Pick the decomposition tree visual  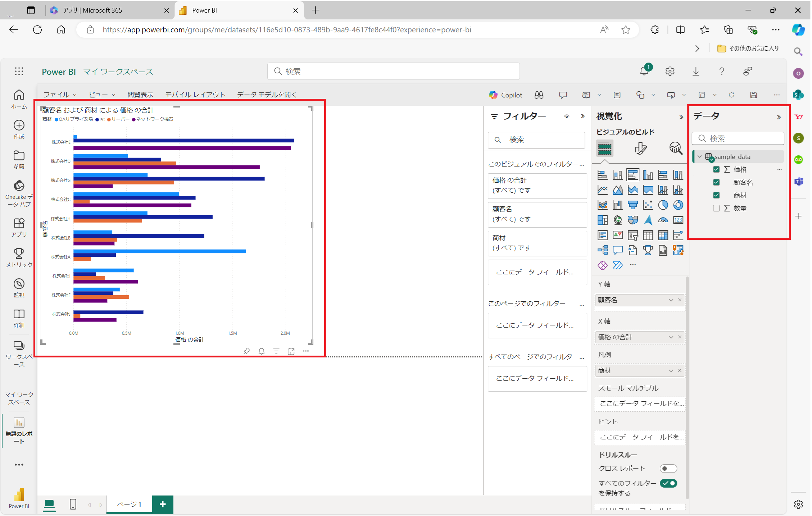(x=602, y=250)
